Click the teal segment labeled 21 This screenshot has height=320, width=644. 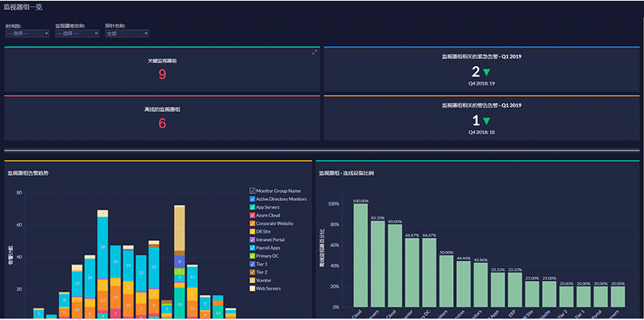[179, 302]
